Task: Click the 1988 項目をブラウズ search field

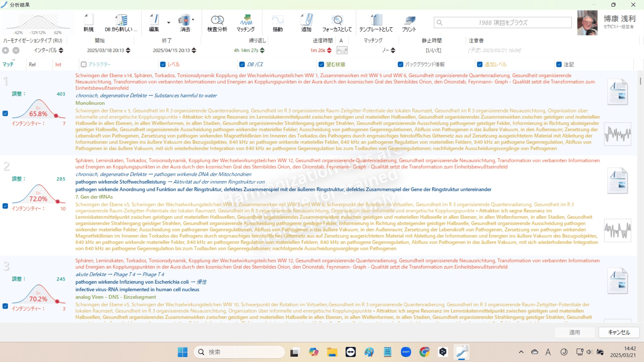Action: click(502, 22)
